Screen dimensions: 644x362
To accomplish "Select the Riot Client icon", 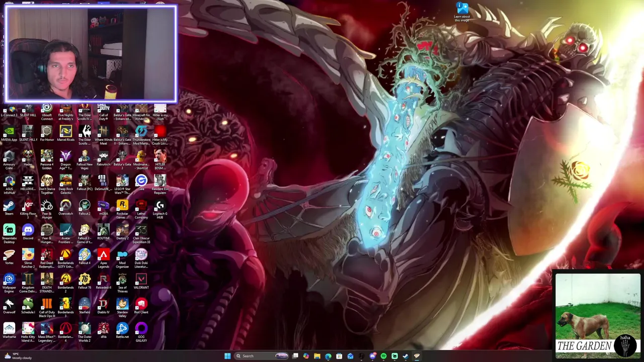I will point(141,307).
